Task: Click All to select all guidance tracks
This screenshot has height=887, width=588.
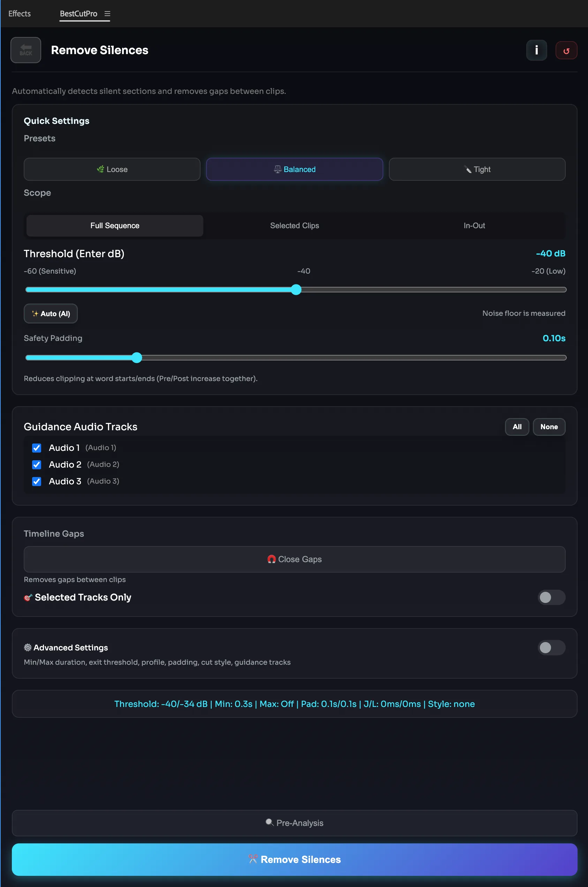Action: coord(517,427)
